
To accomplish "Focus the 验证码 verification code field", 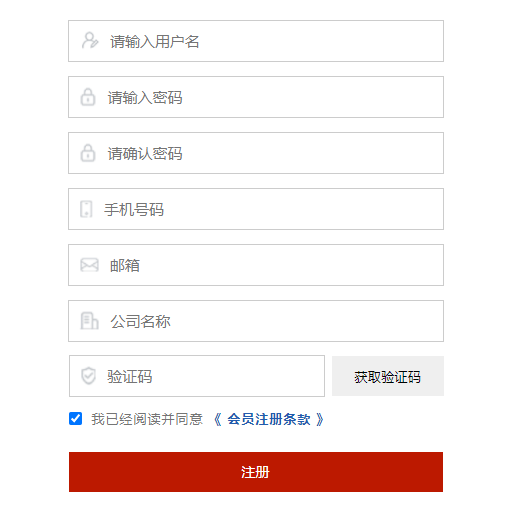I will pos(197,376).
